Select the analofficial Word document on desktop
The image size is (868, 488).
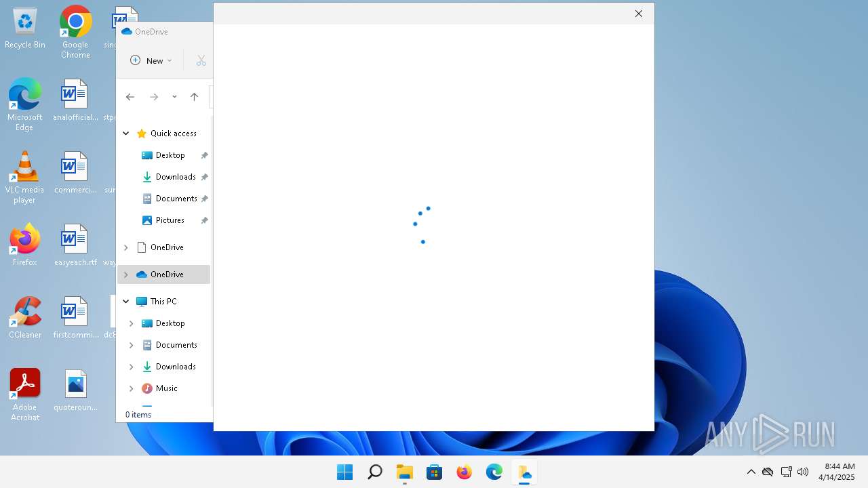(75, 100)
